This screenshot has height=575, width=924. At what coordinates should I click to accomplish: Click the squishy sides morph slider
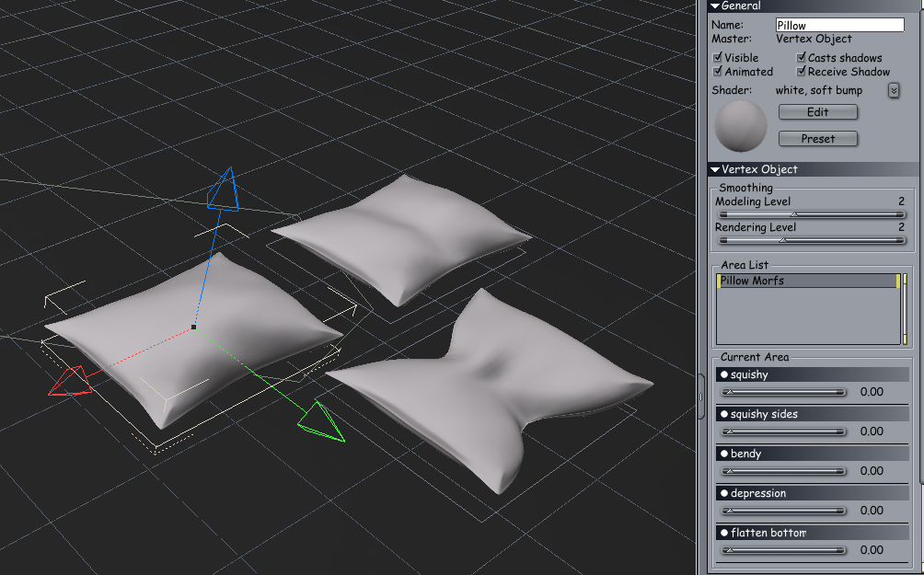[783, 431]
